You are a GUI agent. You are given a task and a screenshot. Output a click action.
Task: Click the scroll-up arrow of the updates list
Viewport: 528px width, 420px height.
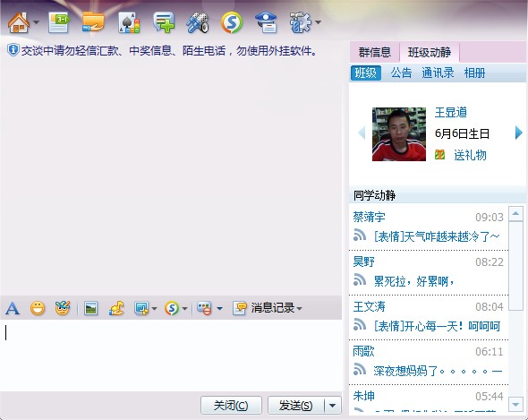coord(515,214)
